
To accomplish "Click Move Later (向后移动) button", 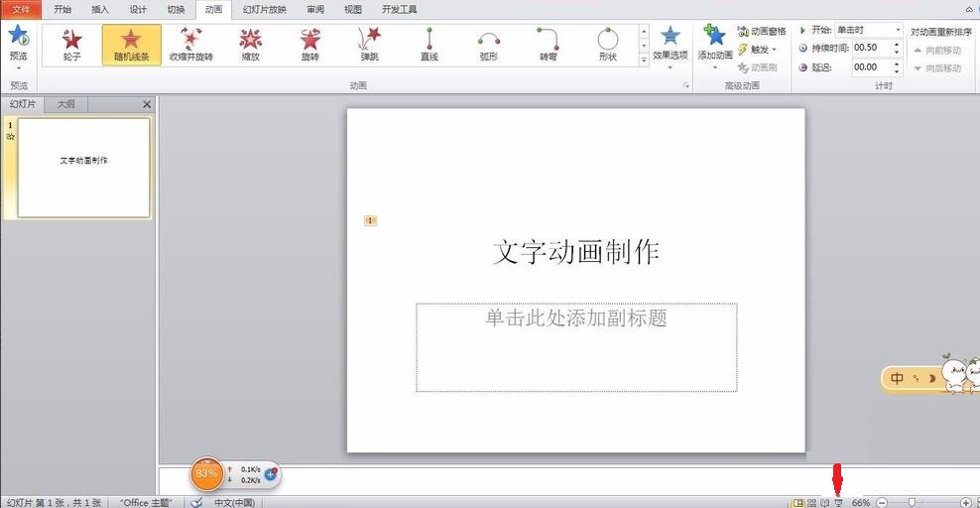I will point(937,68).
